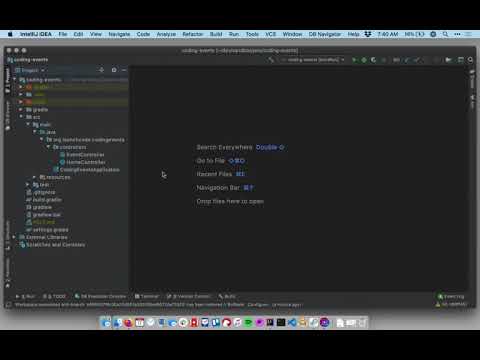Image resolution: width=480 pixels, height=360 pixels.
Task: Toggle the Structure side tab on left edge
Action: click(x=8, y=236)
